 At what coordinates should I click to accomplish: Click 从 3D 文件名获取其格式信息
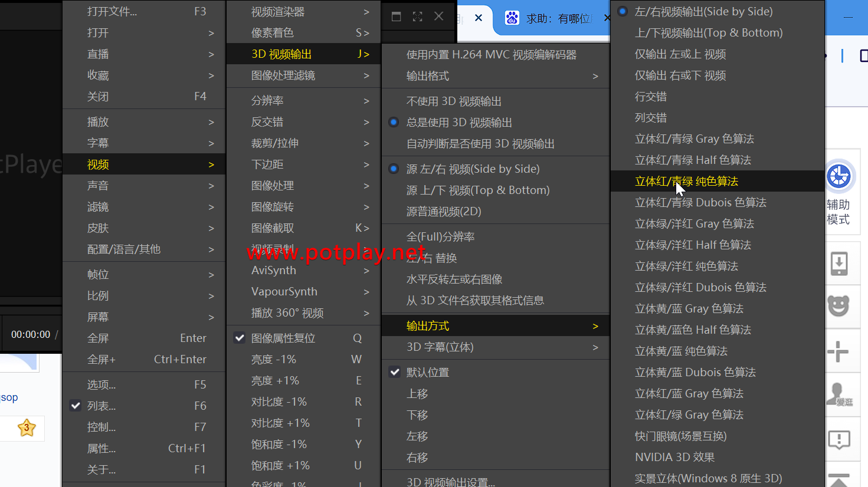[496, 301]
